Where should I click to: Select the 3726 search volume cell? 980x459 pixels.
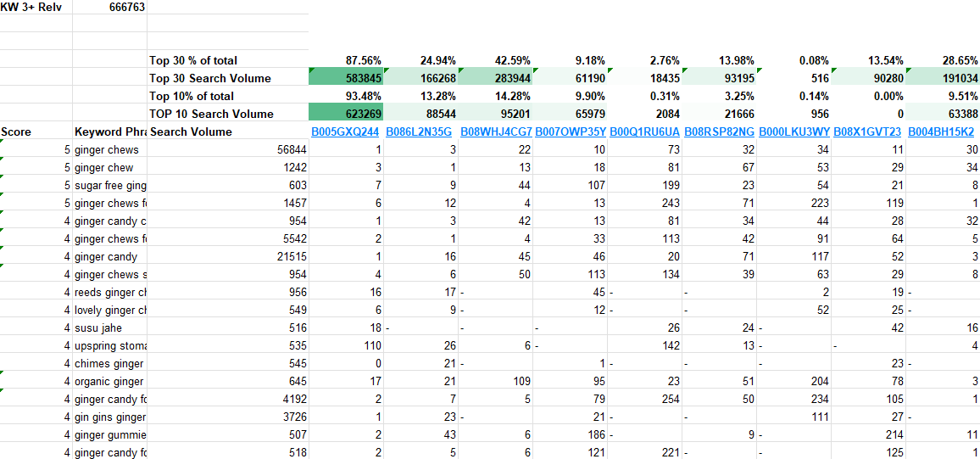click(228, 417)
